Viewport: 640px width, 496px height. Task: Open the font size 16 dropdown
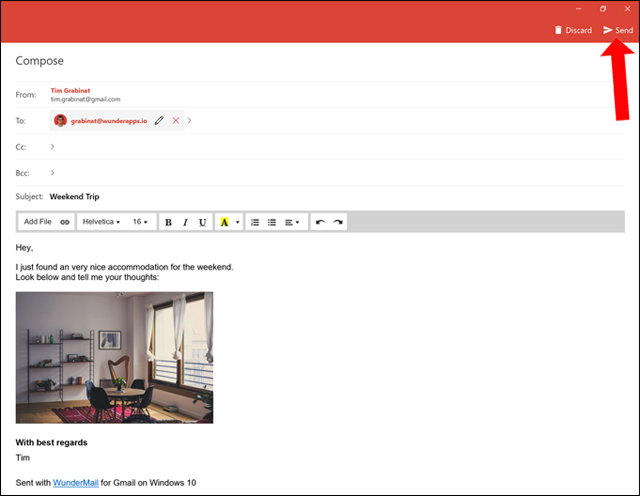[140, 222]
